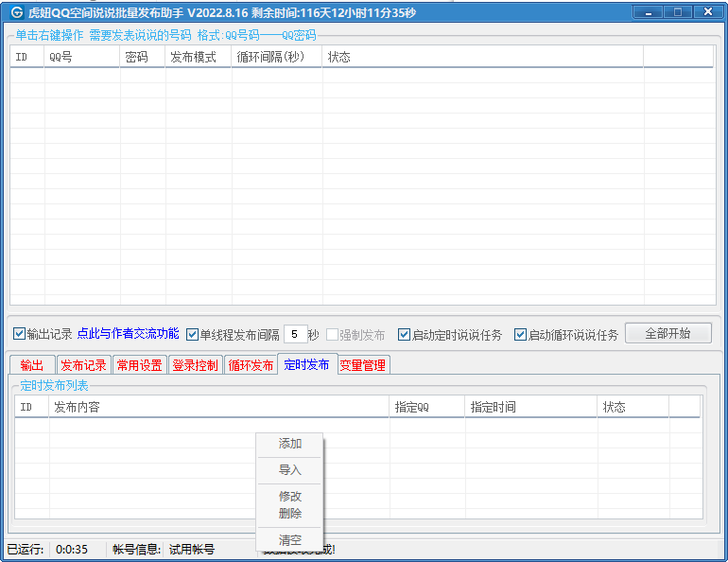This screenshot has height=562, width=728.
Task: Select the 定时发布 tab
Action: (307, 364)
